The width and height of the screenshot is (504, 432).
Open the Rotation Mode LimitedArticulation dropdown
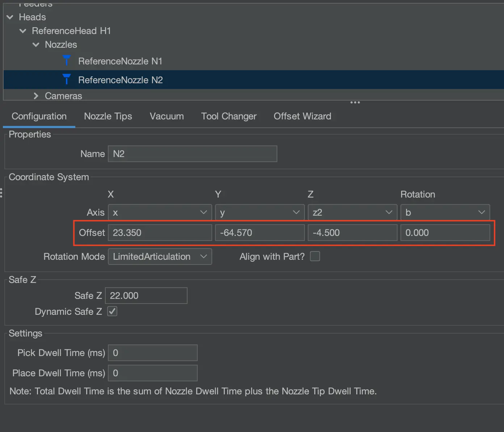[160, 257]
